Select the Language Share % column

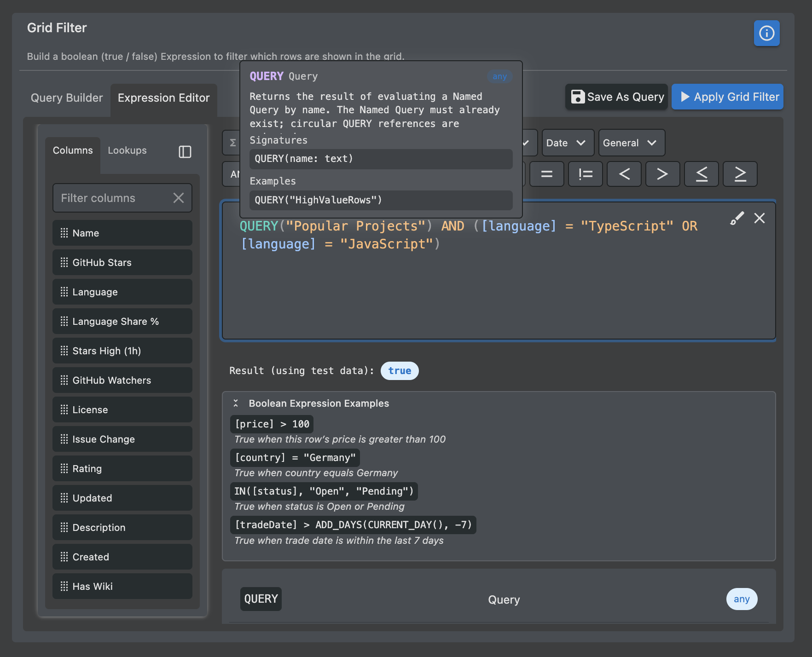[x=122, y=321]
